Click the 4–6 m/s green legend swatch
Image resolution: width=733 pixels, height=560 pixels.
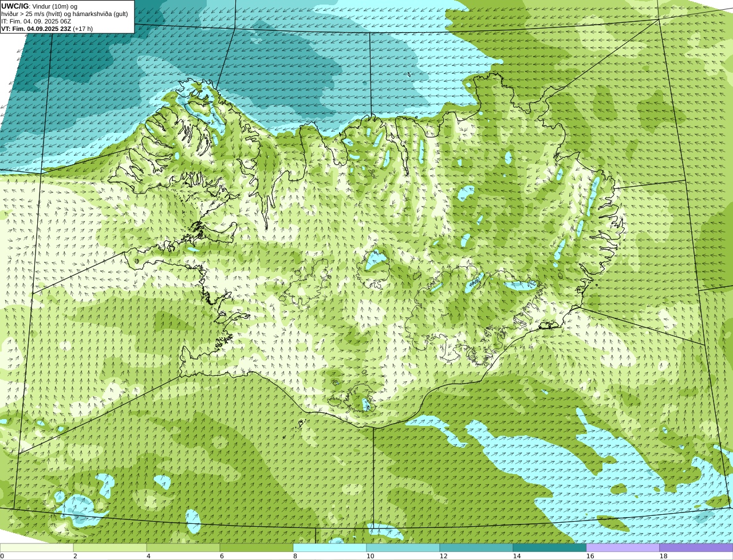pyautogui.click(x=183, y=547)
